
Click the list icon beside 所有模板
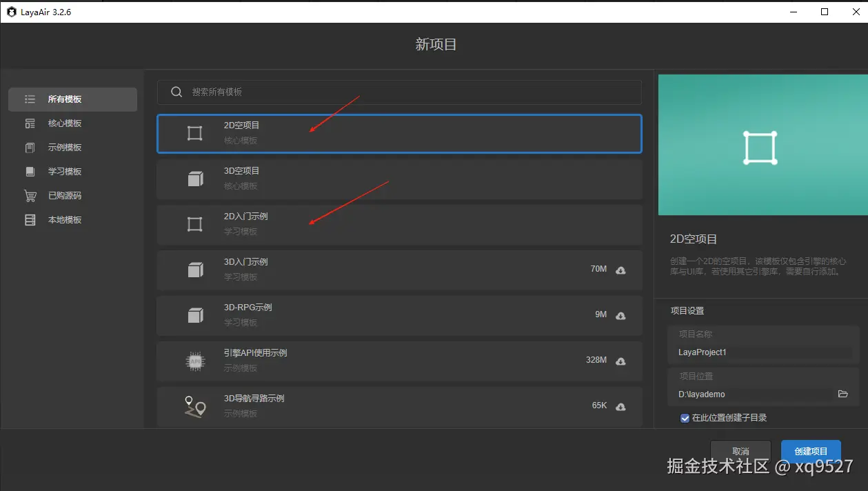pos(30,99)
